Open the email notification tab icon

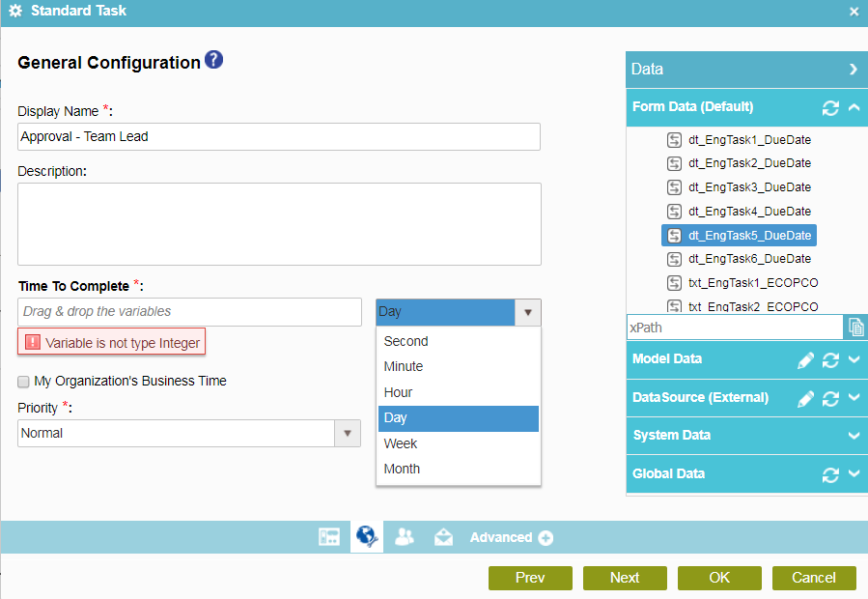(x=443, y=537)
